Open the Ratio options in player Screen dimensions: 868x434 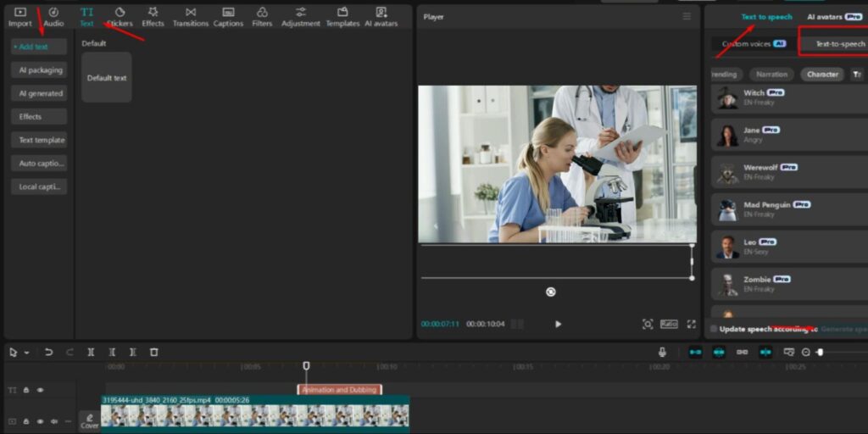tap(669, 324)
